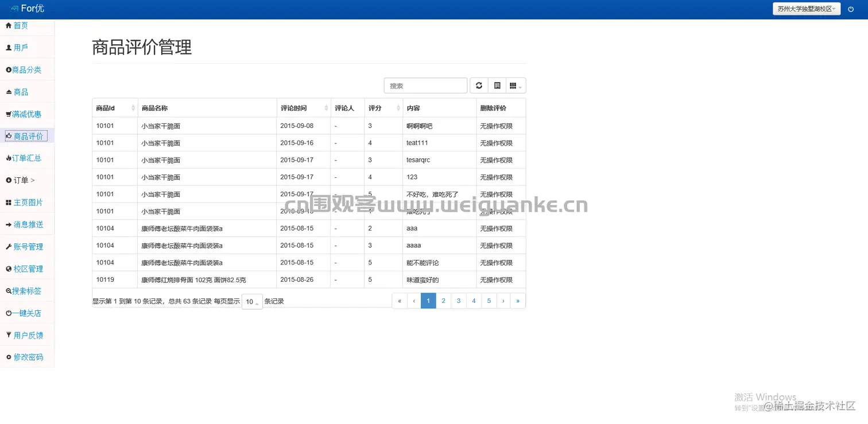Open 搜索标签 magnifier icon item
This screenshot has width=868, height=424.
point(24,291)
